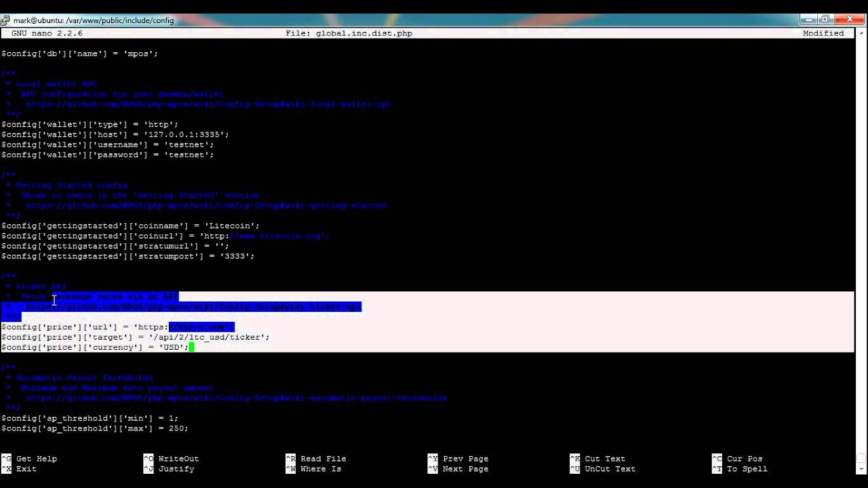868x488 pixels.
Task: Click the ^K Cut Text shortcut
Action: click(x=598, y=459)
